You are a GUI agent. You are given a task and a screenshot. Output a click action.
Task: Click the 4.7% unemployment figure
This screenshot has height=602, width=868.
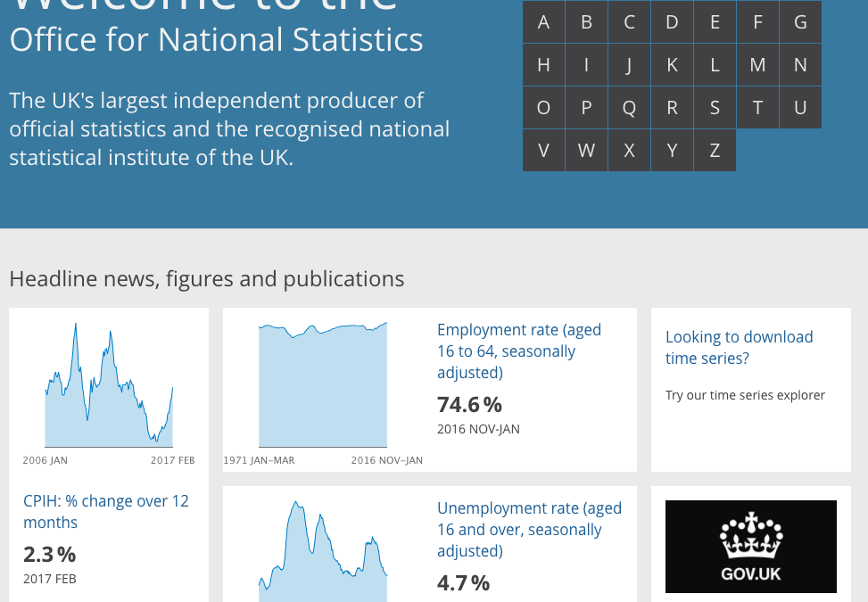click(x=463, y=582)
